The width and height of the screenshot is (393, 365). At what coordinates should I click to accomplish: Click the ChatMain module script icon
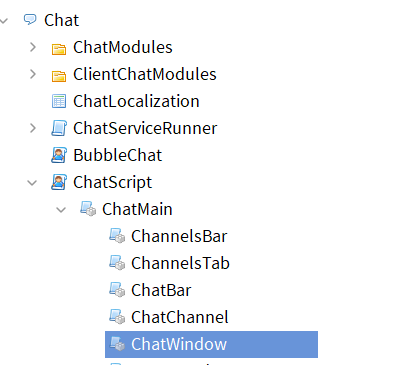(88, 209)
